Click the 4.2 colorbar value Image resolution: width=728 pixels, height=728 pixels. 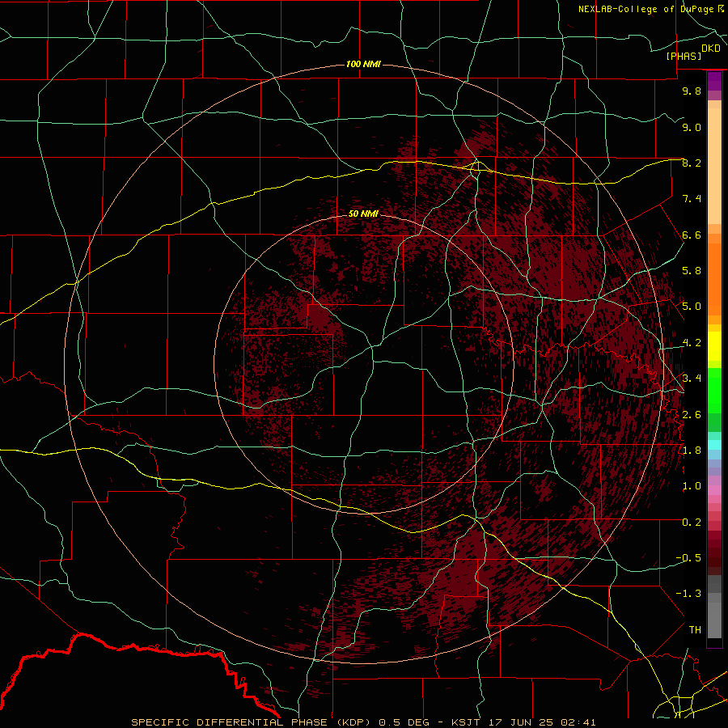(692, 343)
